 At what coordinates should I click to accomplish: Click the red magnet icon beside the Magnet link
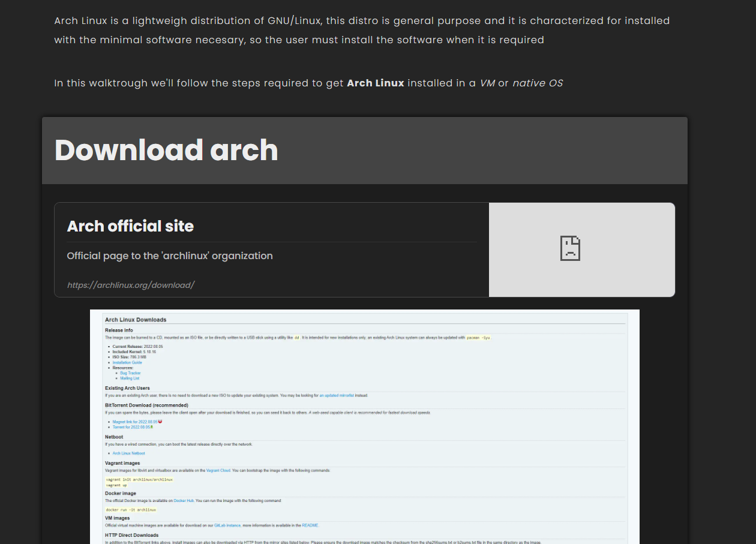[x=160, y=422]
